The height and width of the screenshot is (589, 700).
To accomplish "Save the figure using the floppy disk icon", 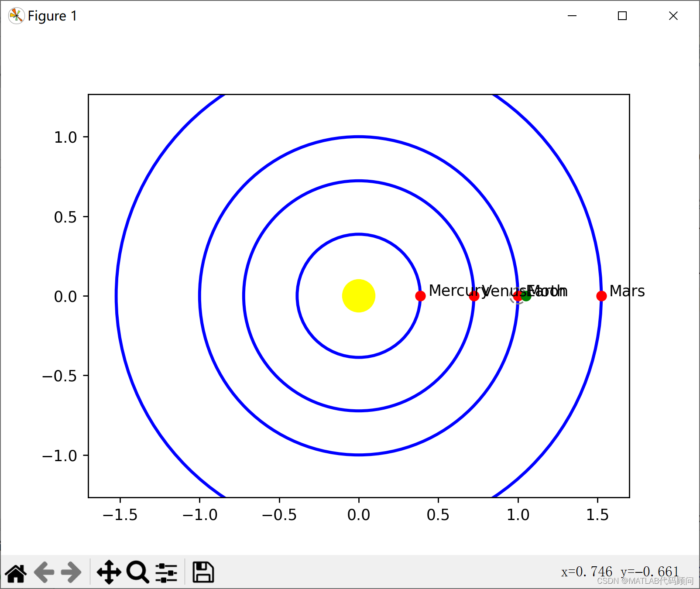I will pos(203,572).
